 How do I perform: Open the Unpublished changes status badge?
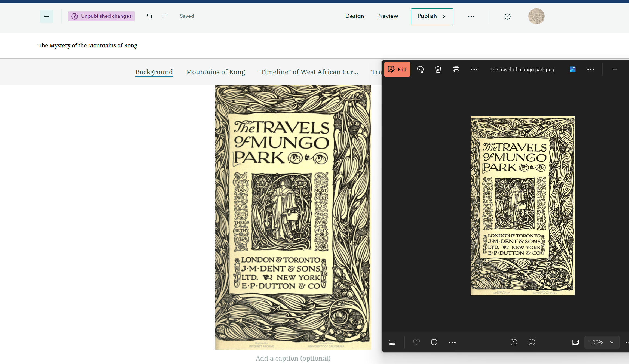pos(101,16)
